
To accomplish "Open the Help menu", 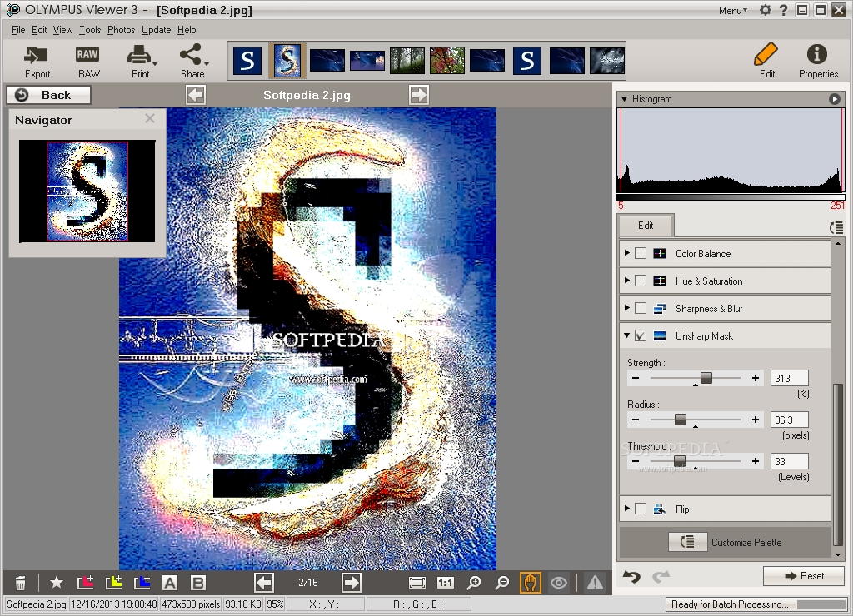I will pos(187,30).
